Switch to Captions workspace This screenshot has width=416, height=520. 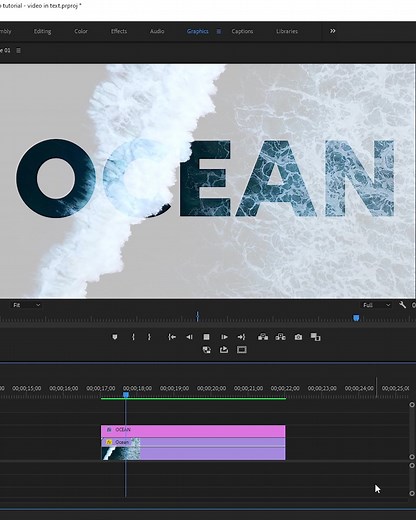click(242, 31)
